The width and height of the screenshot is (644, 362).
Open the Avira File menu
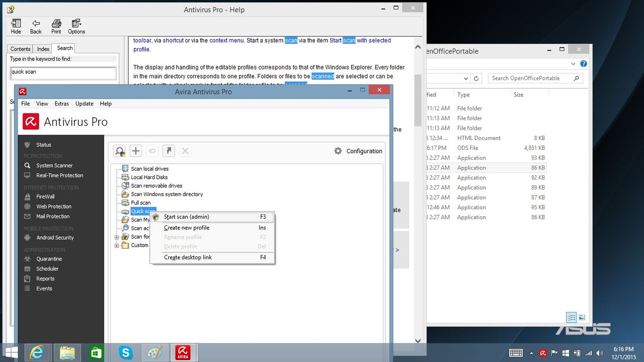25,104
